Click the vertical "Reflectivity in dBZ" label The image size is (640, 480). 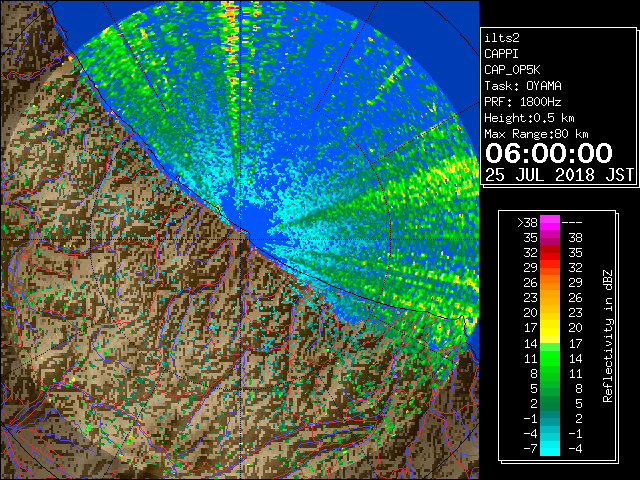click(608, 336)
